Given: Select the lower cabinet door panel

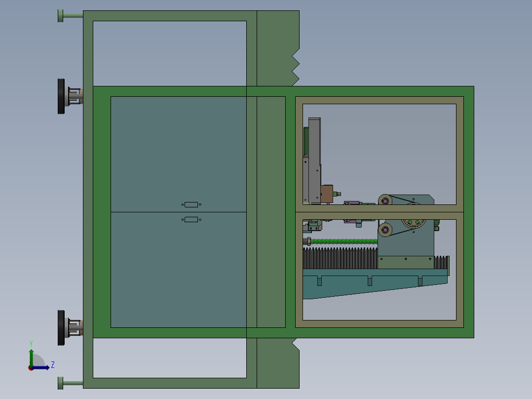Looking at the screenshot, I should pos(179,270).
